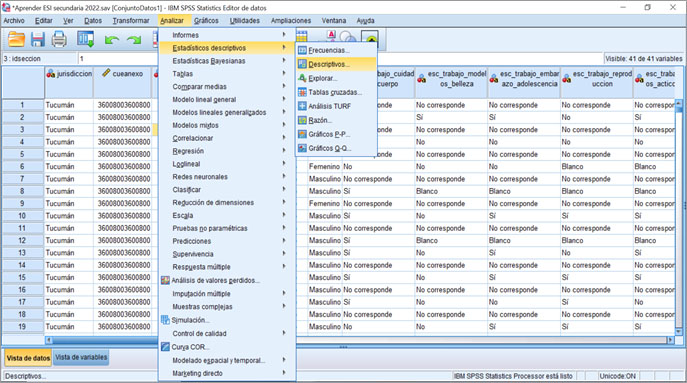Click Femenino cell in row 6

324,167
